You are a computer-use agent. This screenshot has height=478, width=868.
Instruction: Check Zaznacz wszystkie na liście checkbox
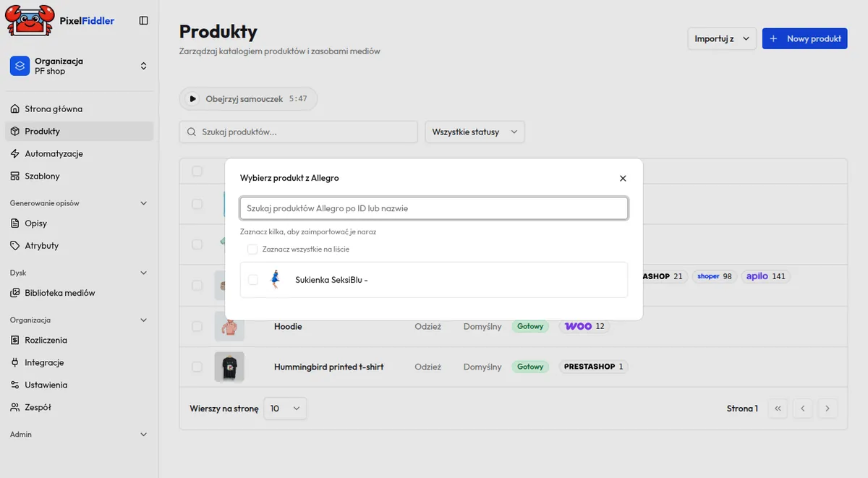pos(252,249)
